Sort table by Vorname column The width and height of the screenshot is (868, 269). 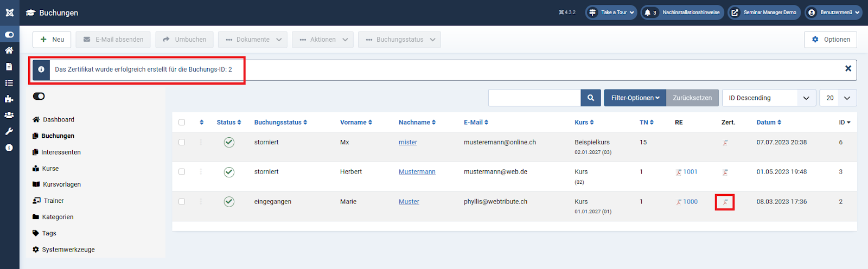tap(356, 123)
